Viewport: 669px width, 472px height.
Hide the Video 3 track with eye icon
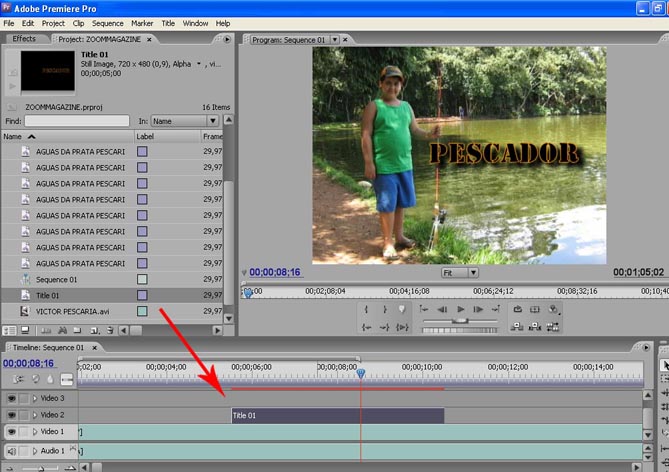point(12,398)
